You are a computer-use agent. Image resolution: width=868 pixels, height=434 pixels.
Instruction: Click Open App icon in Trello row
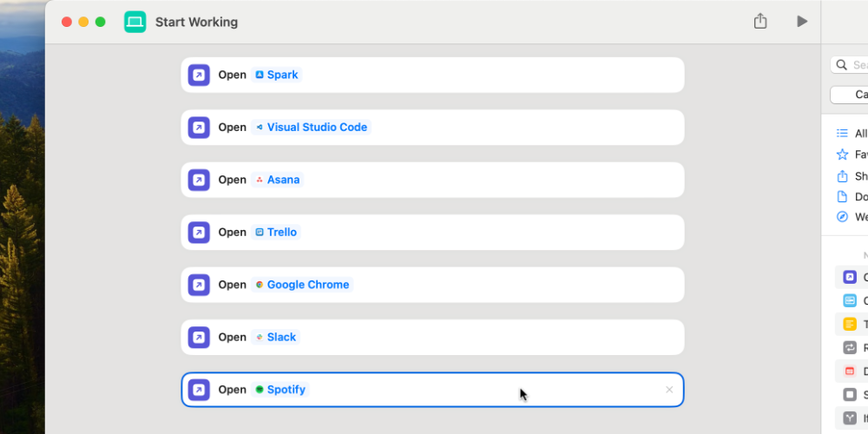199,233
